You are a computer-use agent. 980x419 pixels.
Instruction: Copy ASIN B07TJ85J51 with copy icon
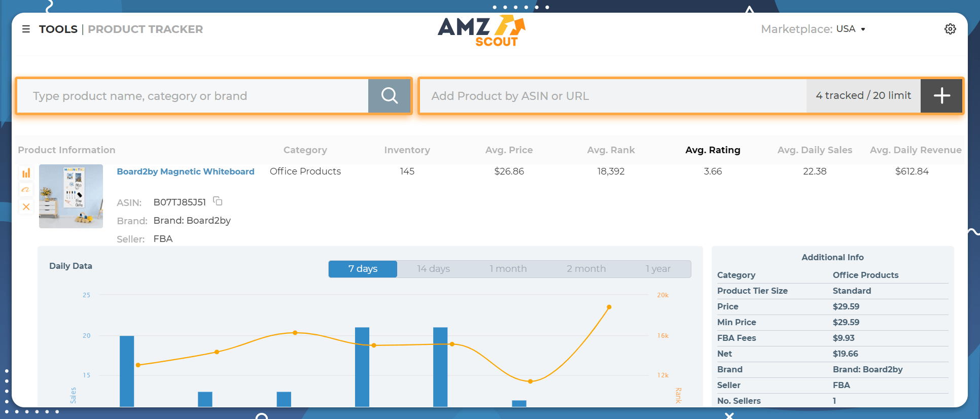pos(218,201)
